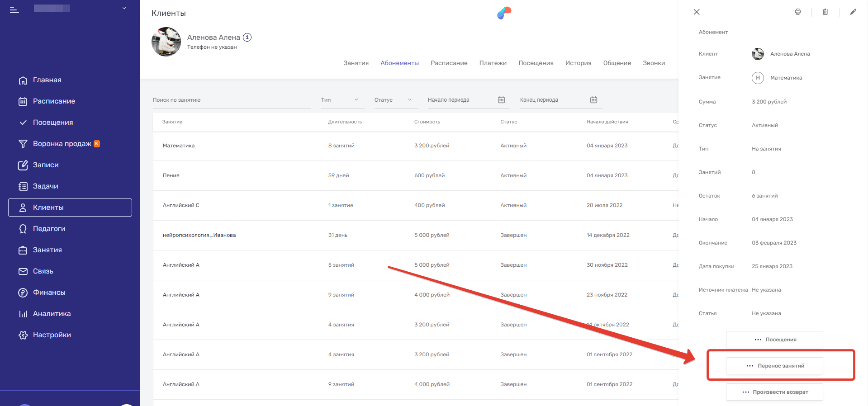Open client info circle icon near name
The image size is (868, 406).
click(247, 38)
